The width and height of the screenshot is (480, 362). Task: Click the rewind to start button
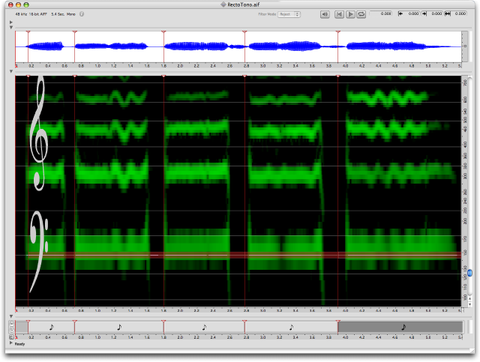pyautogui.click(x=339, y=14)
